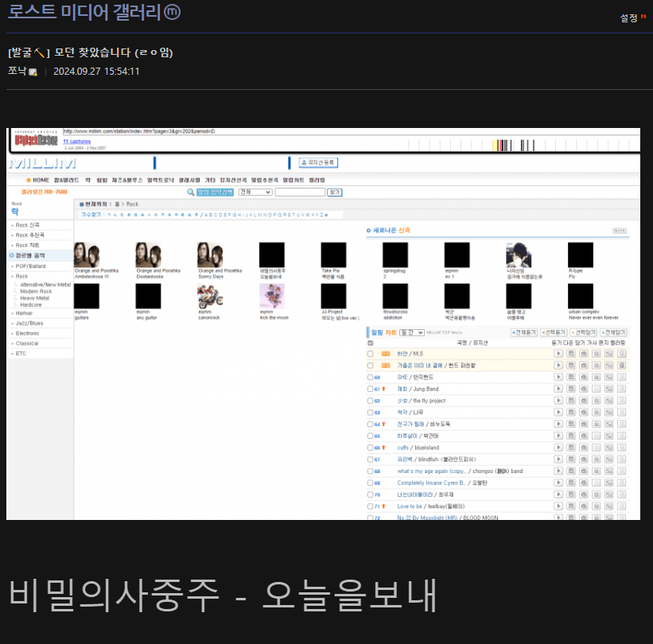The image size is (653, 644).
Task: Check the box next to 하루살이
Action: [370, 436]
